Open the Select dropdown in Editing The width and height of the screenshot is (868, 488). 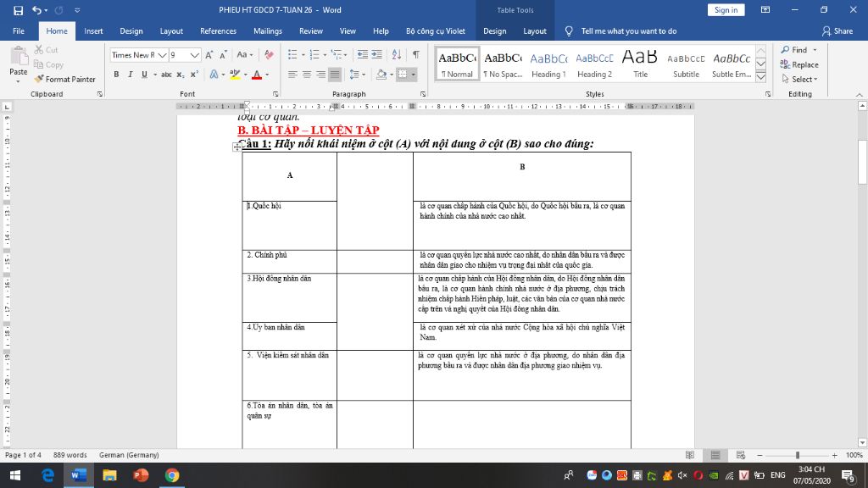coord(800,79)
